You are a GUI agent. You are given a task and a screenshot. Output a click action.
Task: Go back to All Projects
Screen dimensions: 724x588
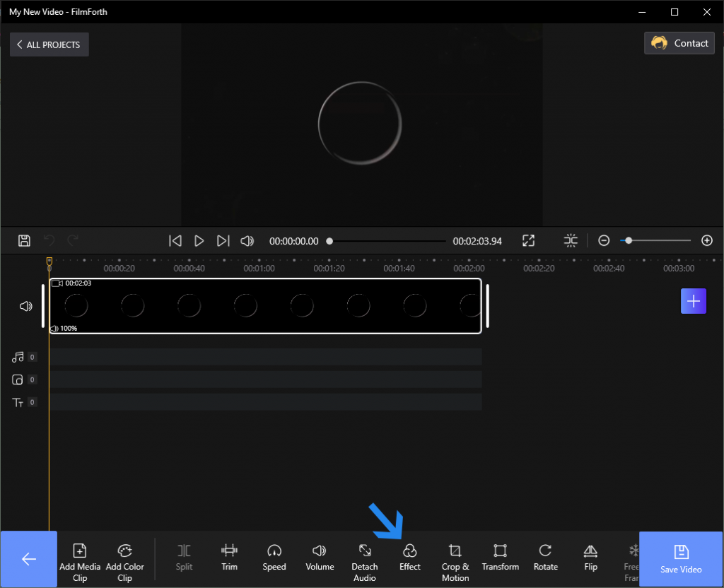pyautogui.click(x=49, y=45)
